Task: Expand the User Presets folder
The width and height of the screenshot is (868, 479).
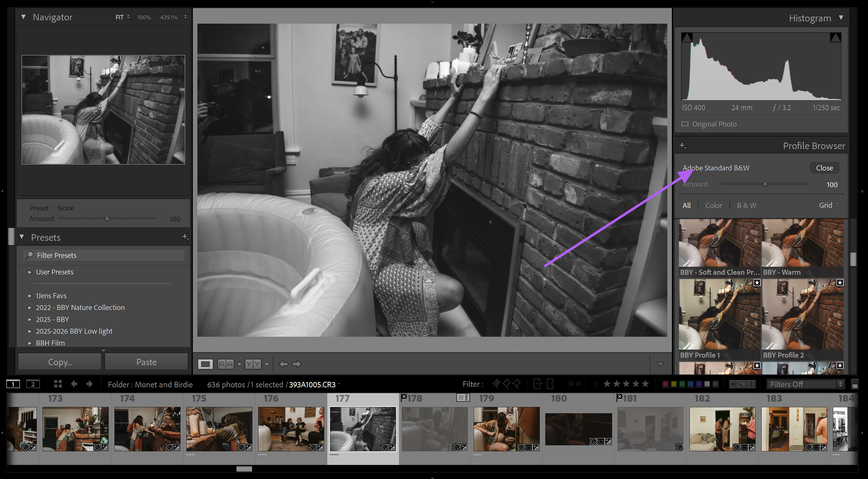Action: [30, 272]
